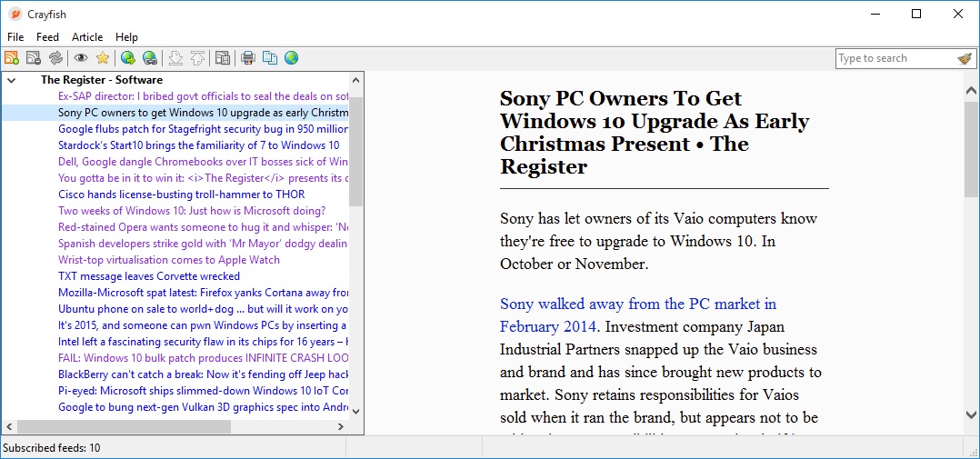Open 'It's 2015, someone can pwn Windows' article
The height and width of the screenshot is (459, 980).
(x=203, y=325)
